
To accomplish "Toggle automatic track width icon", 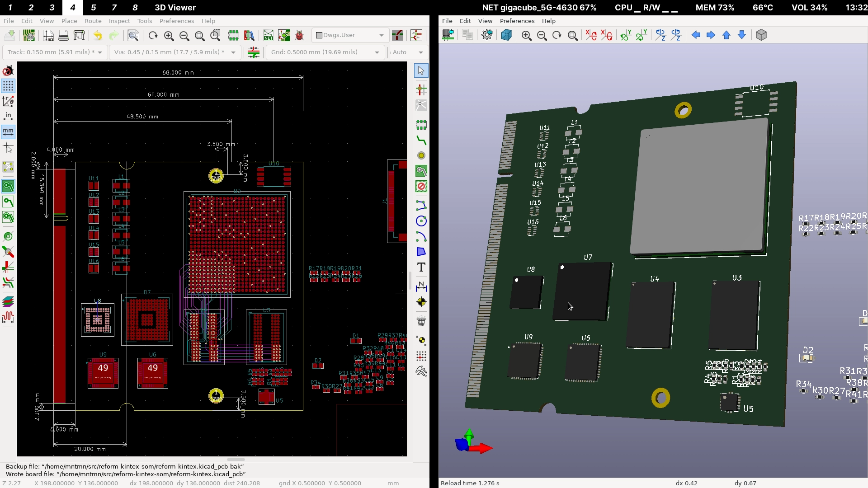I will tap(254, 52).
